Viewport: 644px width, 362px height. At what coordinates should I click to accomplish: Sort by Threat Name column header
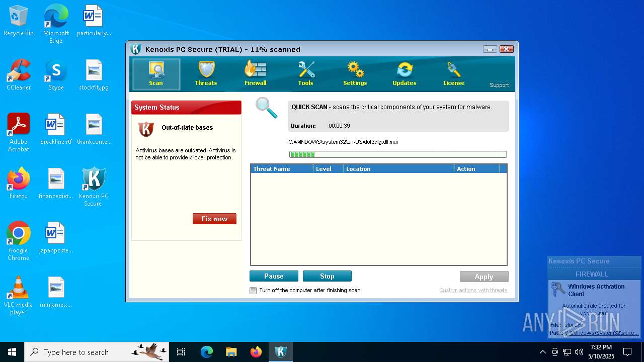pyautogui.click(x=281, y=169)
